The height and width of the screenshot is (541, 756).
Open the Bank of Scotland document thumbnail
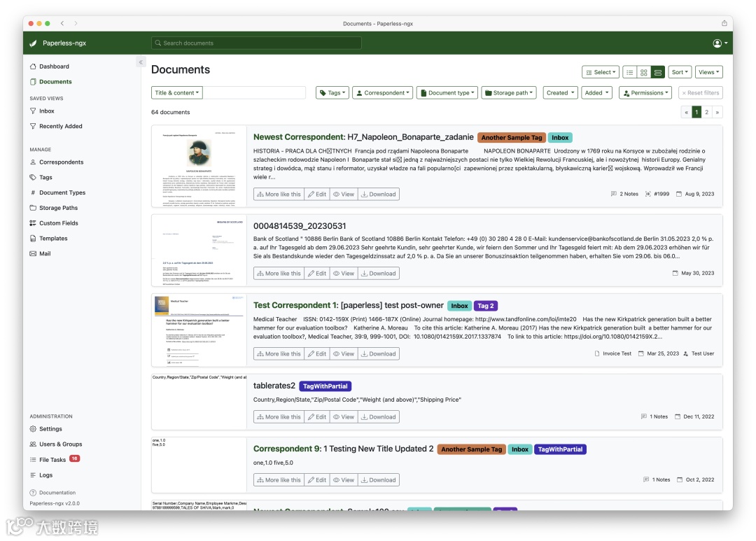[x=199, y=251]
